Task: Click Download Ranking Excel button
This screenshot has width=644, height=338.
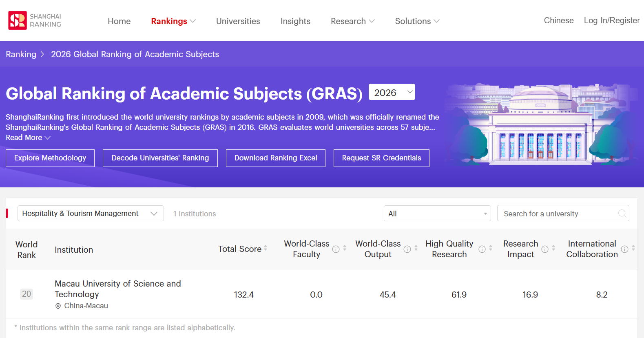Action: (x=276, y=158)
